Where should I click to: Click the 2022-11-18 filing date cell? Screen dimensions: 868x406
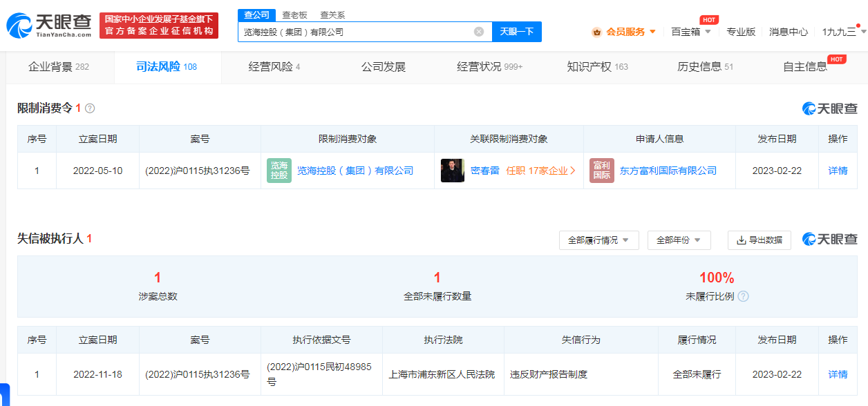tap(97, 374)
